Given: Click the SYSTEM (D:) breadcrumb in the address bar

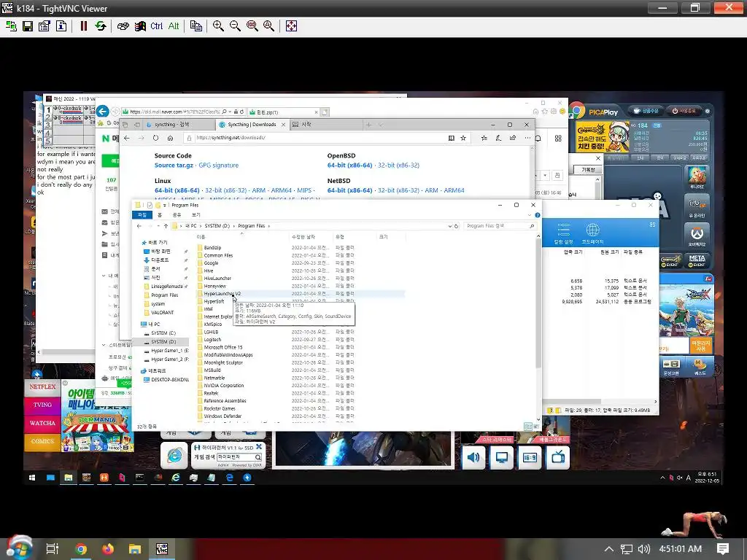Looking at the screenshot, I should pyautogui.click(x=217, y=226).
